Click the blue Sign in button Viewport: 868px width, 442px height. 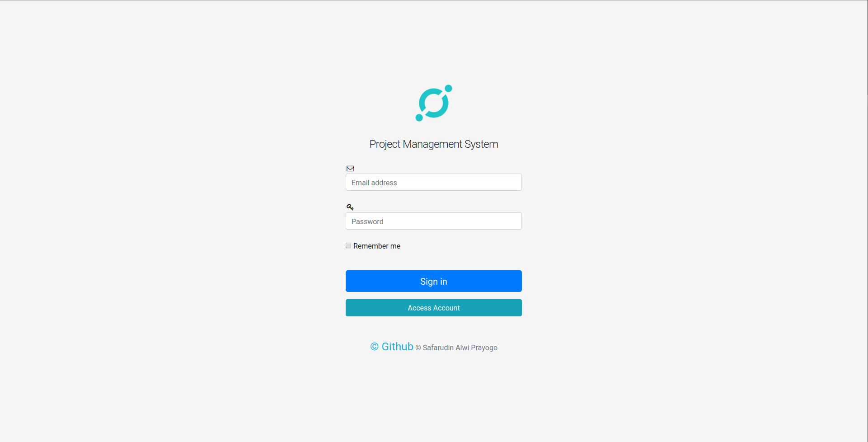pos(434,281)
